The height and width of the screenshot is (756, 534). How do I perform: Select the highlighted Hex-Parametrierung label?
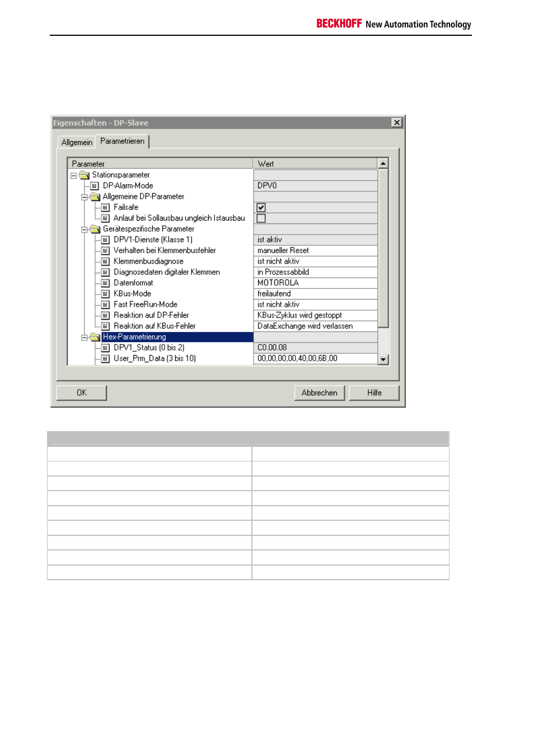click(134, 337)
